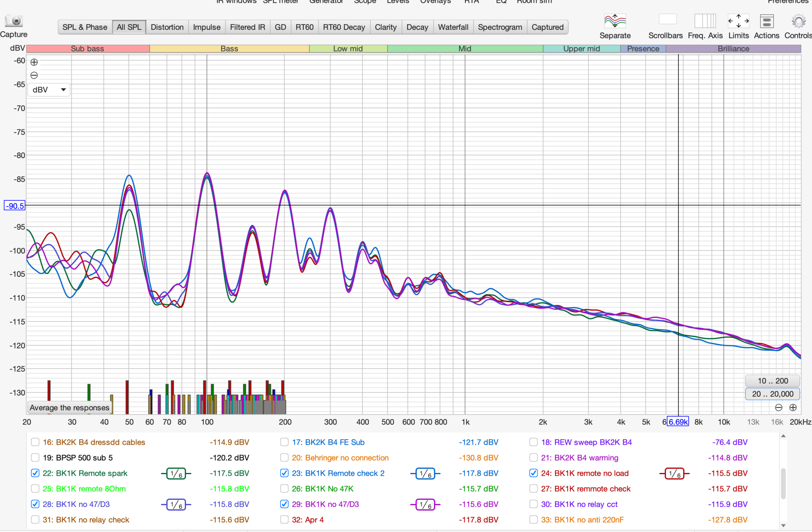812x532 pixels.
Task: Click 1/6 smoothing badge for measurement 28
Action: coord(176,504)
